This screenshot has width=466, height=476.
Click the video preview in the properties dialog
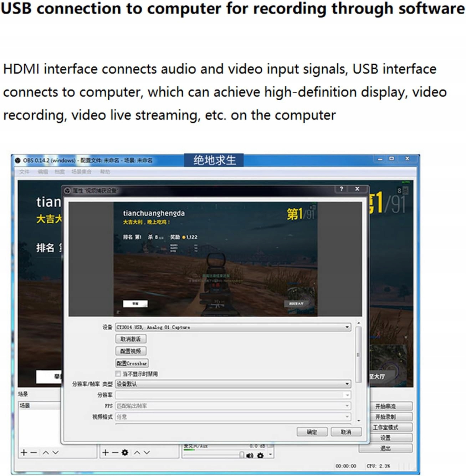click(x=215, y=259)
